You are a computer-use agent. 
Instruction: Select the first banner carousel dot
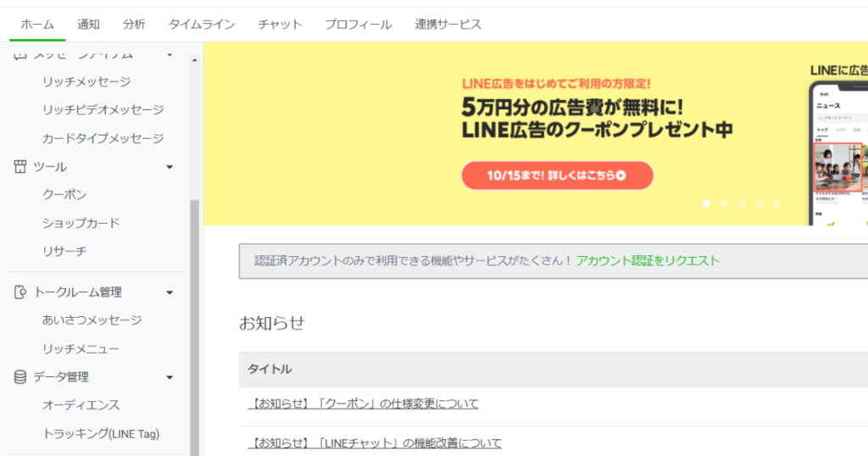click(x=706, y=203)
